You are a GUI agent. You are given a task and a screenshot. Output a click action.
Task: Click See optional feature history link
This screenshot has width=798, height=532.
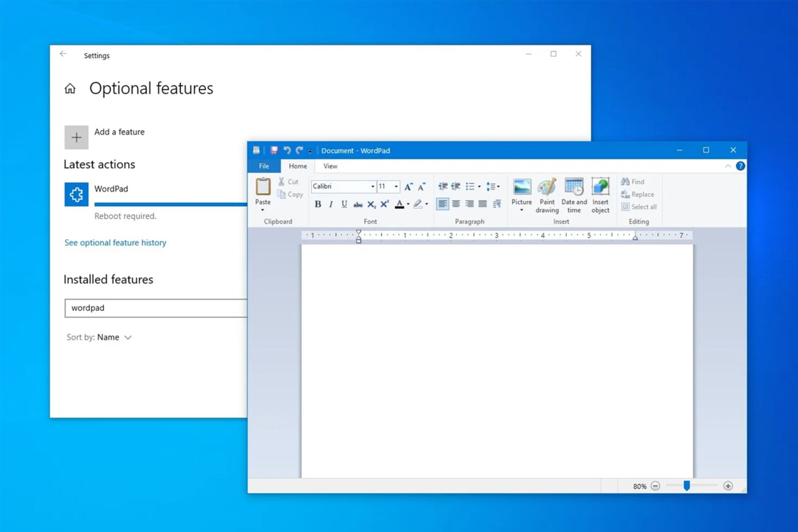coord(116,242)
